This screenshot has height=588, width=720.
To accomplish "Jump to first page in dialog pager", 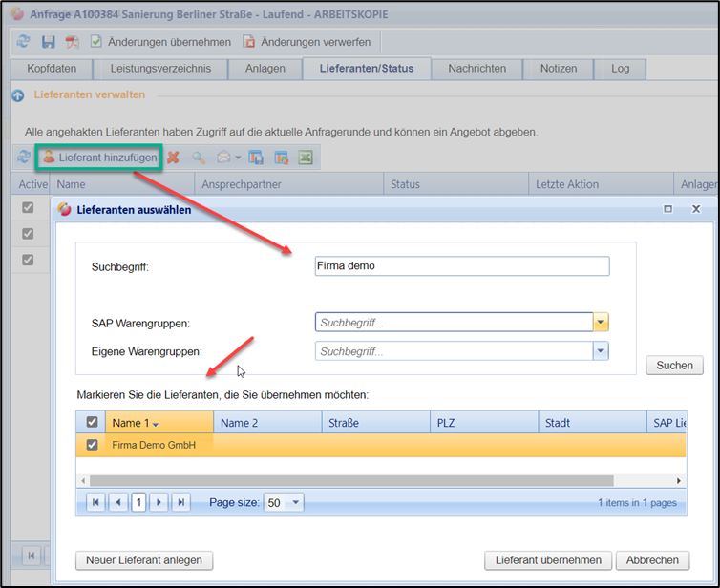I will [96, 502].
